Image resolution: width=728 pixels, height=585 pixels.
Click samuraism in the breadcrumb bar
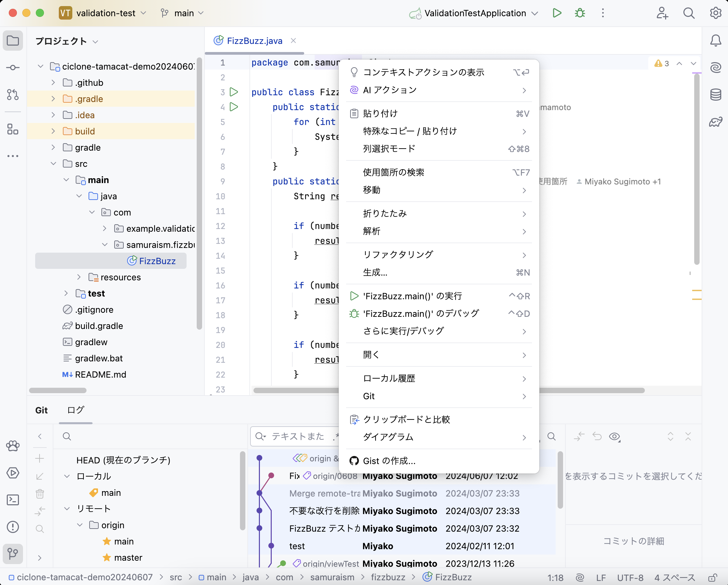tap(332, 577)
